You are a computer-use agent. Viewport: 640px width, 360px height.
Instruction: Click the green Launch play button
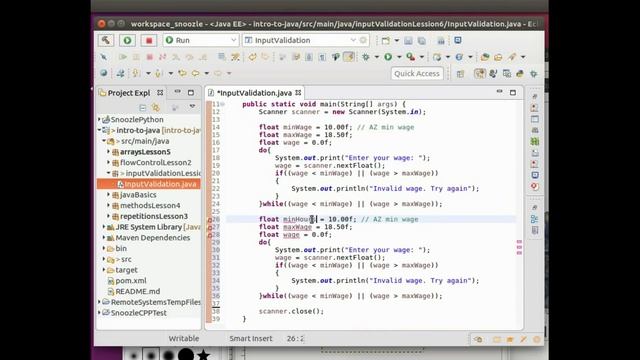tap(127, 40)
